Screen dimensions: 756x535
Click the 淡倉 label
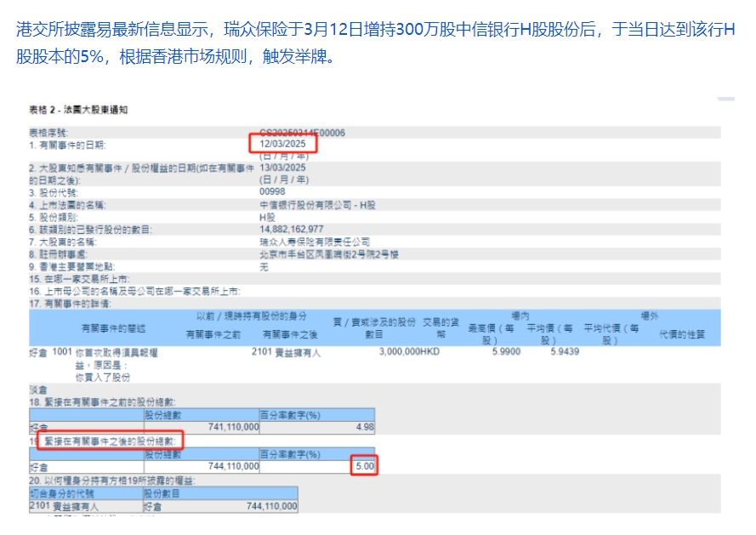point(38,390)
